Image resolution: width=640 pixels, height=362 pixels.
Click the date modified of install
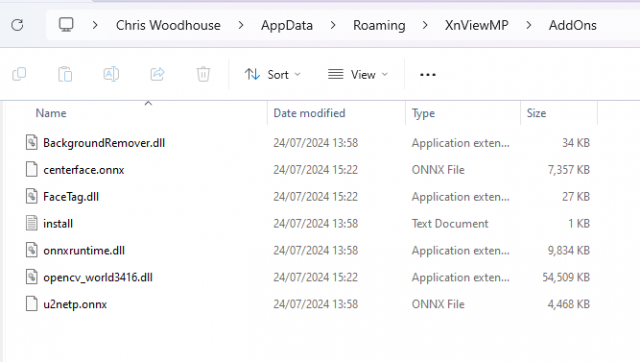click(x=316, y=224)
